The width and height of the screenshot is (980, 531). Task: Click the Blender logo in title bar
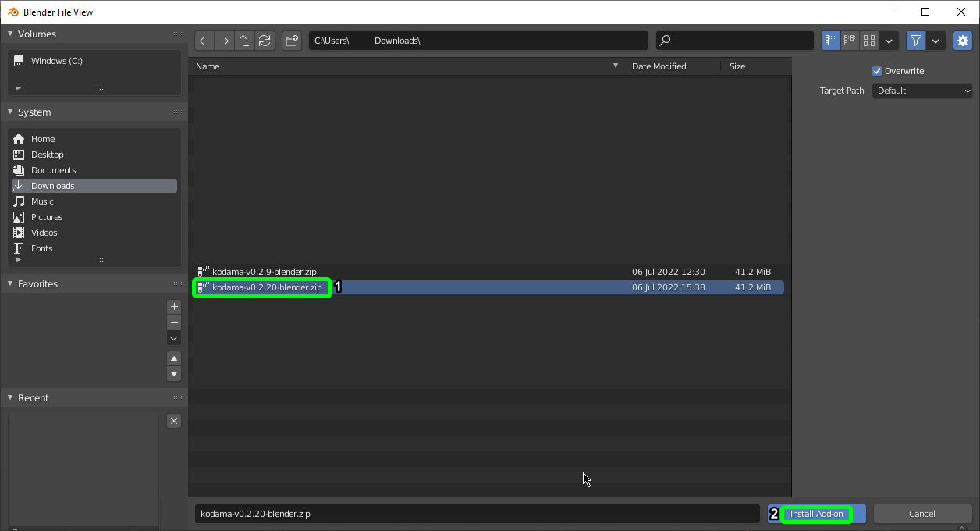click(x=13, y=12)
